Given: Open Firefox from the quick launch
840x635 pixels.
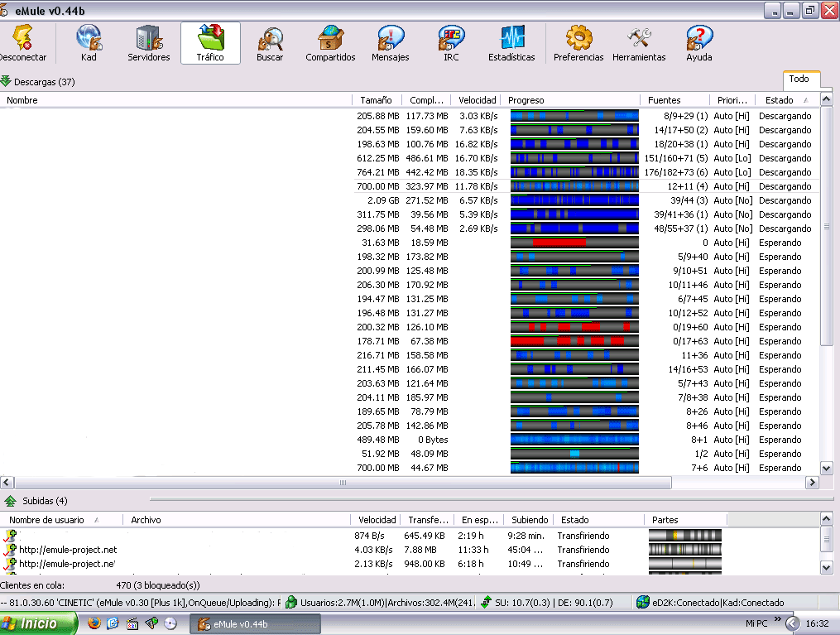Looking at the screenshot, I should point(94,623).
